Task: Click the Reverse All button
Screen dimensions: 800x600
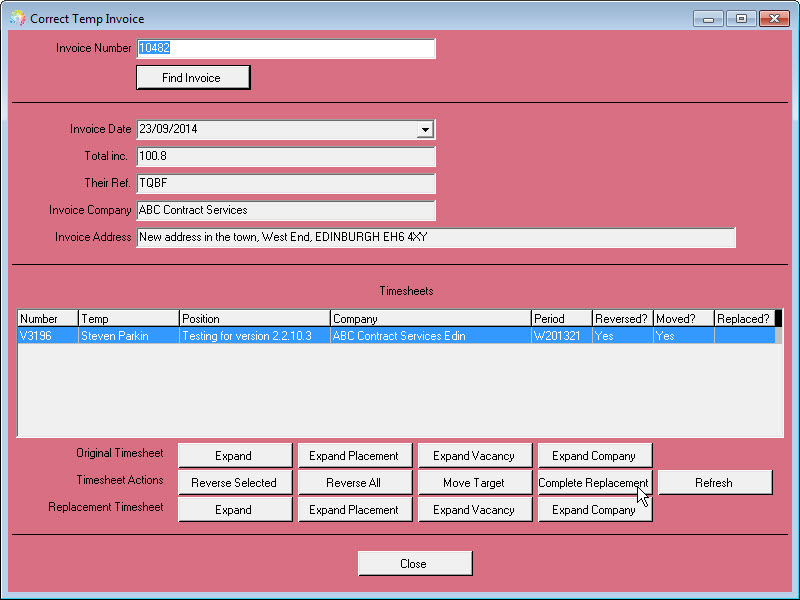Action: (355, 483)
